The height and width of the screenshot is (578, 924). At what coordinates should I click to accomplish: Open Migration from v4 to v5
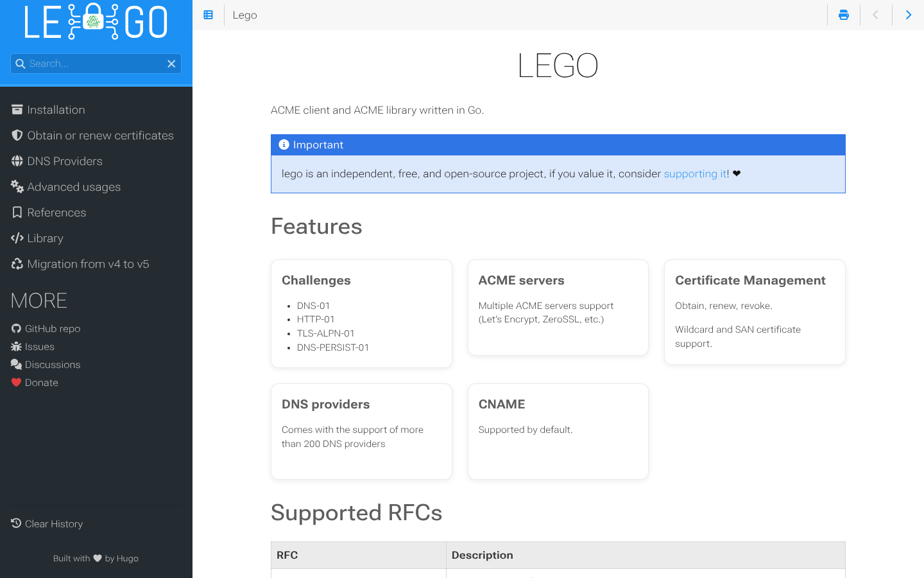pyautogui.click(x=88, y=264)
